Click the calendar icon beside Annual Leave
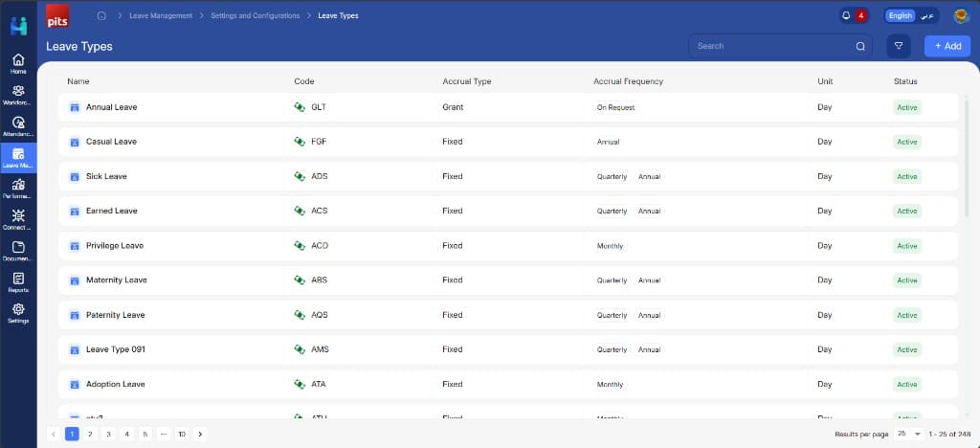980x448 pixels. 75,107
